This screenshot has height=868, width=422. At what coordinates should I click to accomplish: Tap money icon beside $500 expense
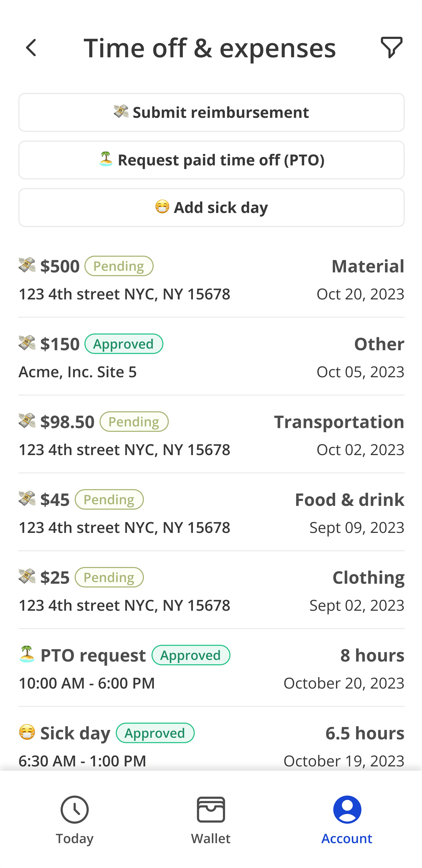click(x=27, y=265)
